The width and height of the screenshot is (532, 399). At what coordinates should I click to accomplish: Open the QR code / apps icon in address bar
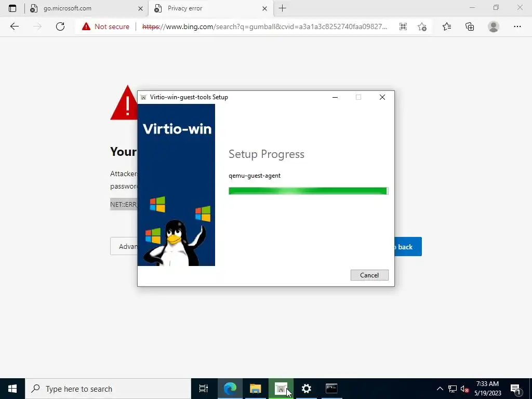[403, 27]
